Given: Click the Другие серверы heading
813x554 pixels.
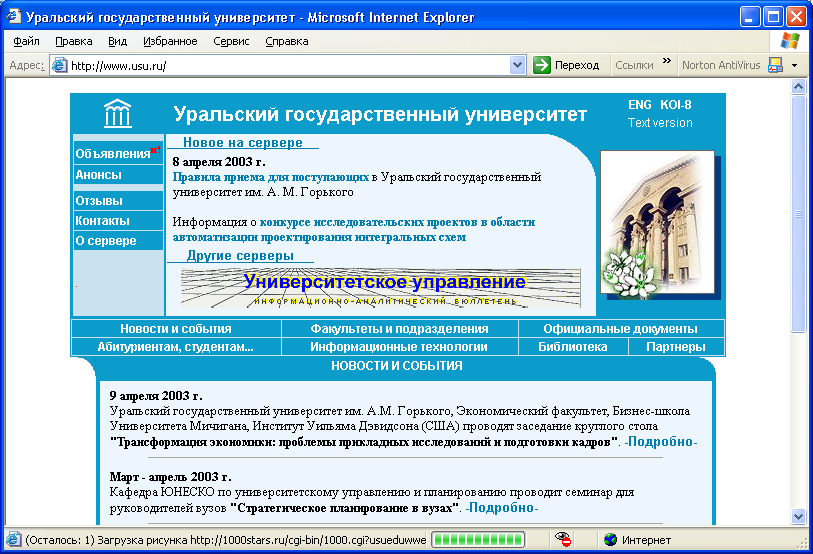Looking at the screenshot, I should [x=240, y=256].
